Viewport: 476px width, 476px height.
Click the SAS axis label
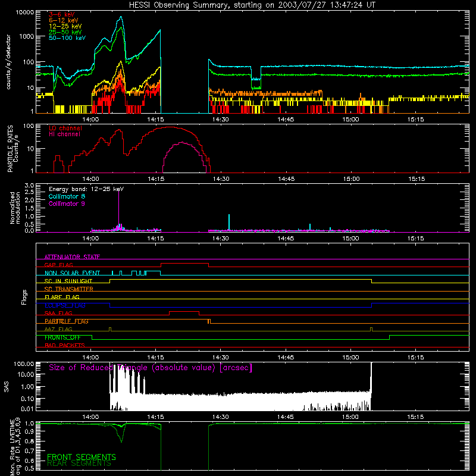7,387
